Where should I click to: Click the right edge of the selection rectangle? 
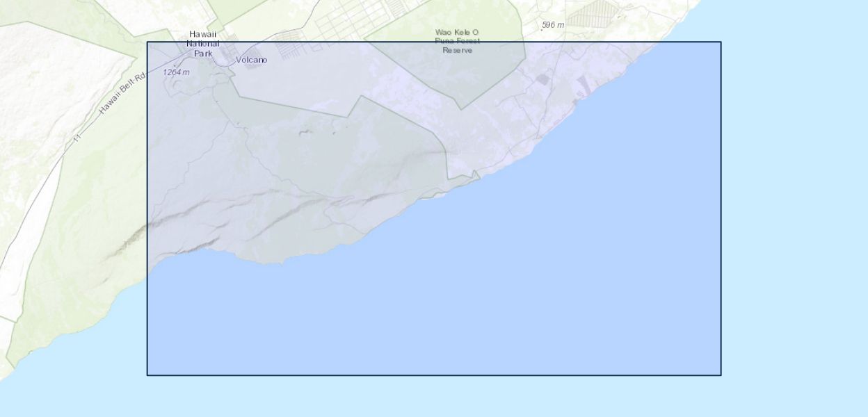coord(721,208)
